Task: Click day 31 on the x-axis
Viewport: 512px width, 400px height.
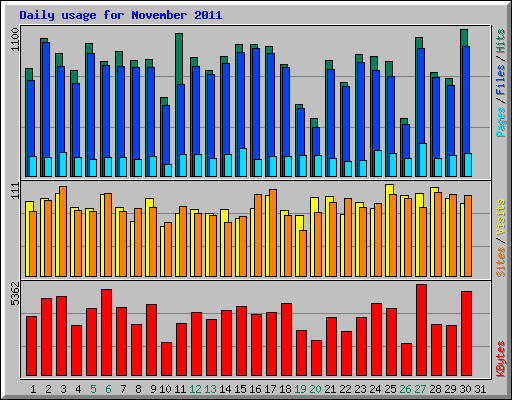Action: [x=480, y=389]
